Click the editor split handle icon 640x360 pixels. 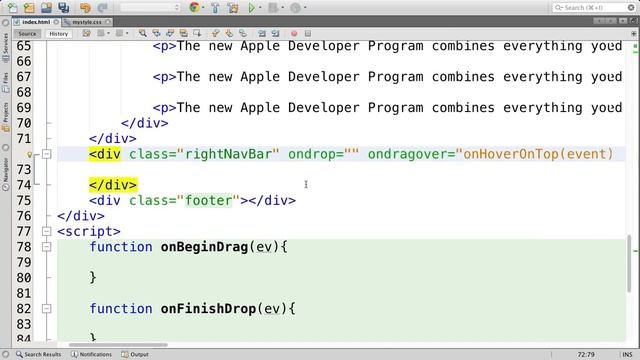(x=633, y=34)
